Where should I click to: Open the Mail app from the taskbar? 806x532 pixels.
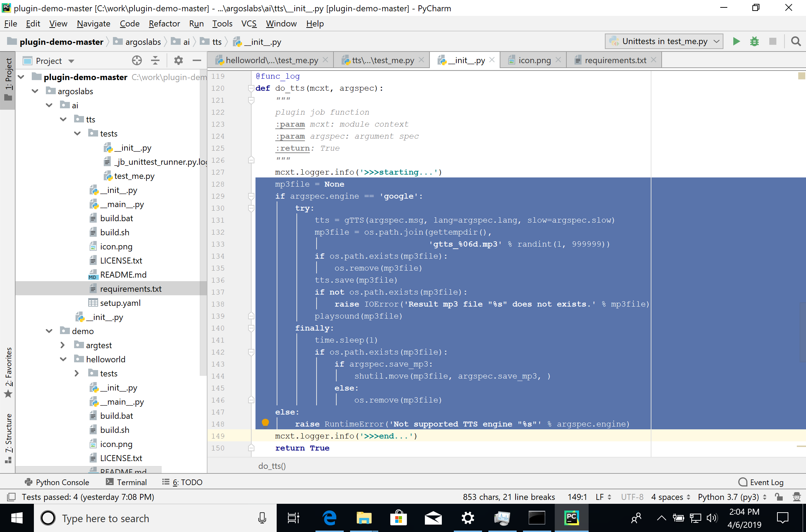pyautogui.click(x=433, y=518)
